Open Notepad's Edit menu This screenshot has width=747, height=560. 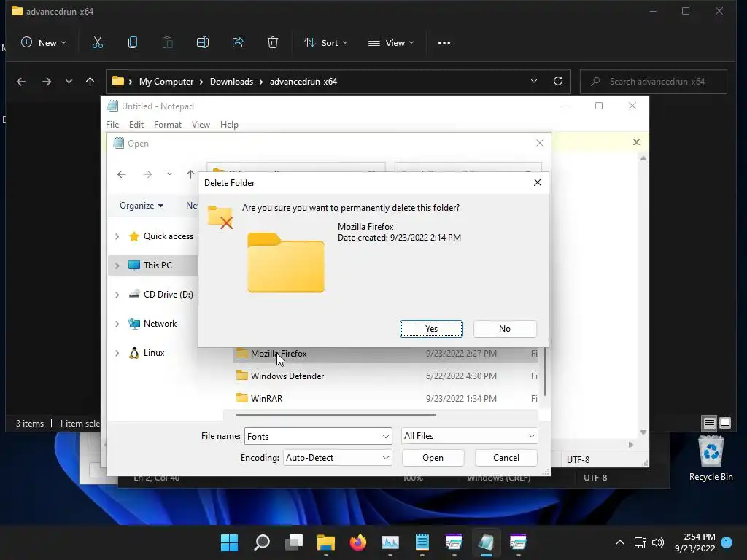coord(136,125)
